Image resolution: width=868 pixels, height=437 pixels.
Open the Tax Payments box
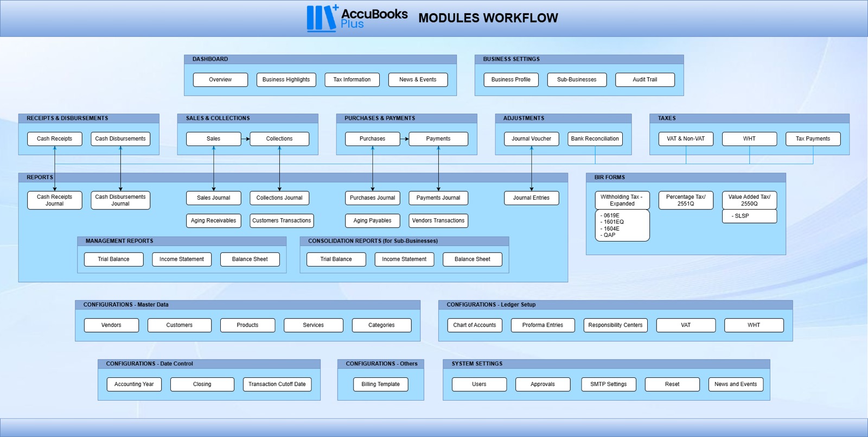tap(813, 139)
